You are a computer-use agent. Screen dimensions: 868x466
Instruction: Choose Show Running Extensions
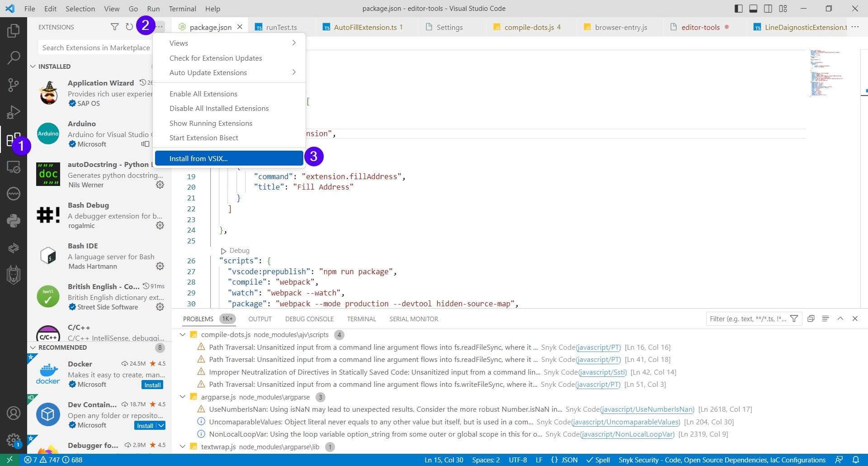pyautogui.click(x=229, y=123)
